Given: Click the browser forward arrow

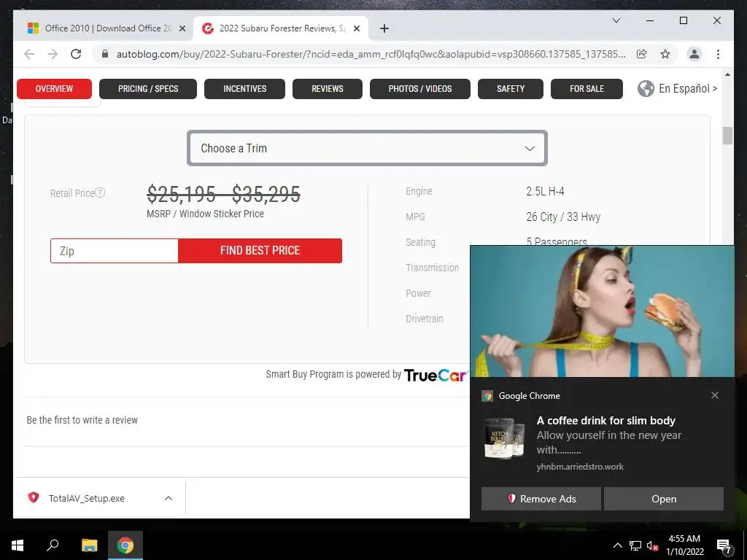Looking at the screenshot, I should pyautogui.click(x=53, y=54).
